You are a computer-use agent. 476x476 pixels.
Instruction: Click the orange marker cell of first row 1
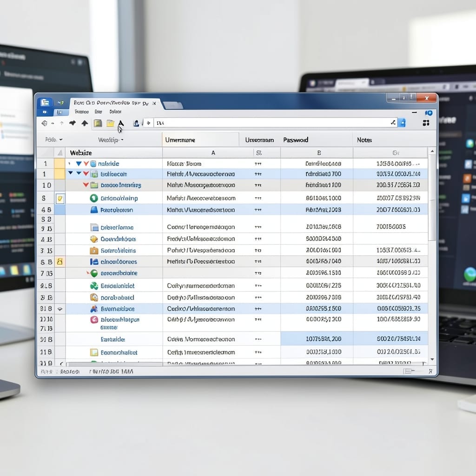[x=59, y=163]
